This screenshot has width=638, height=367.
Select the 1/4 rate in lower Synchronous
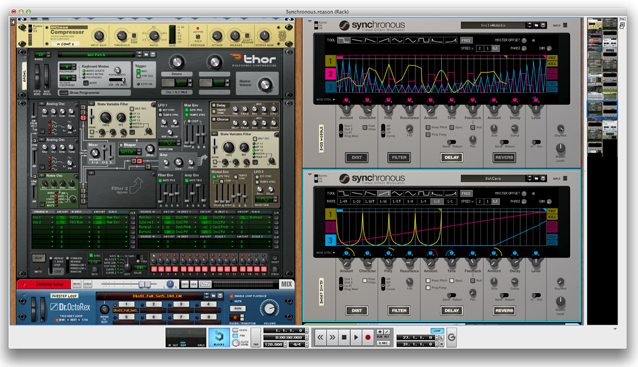pos(423,201)
